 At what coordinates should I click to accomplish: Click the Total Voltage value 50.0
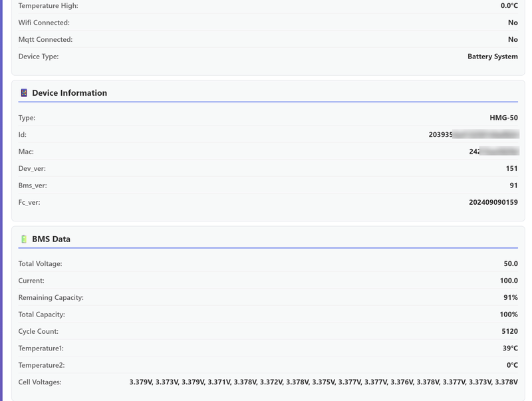(511, 264)
